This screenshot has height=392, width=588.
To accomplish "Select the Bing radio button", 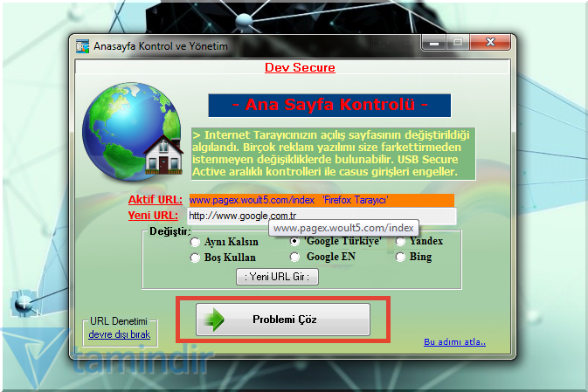I will 401,257.
